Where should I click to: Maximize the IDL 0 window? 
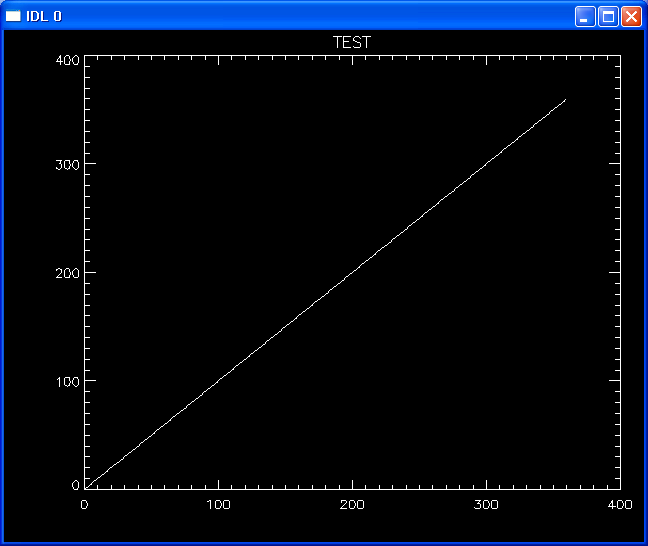click(x=608, y=17)
